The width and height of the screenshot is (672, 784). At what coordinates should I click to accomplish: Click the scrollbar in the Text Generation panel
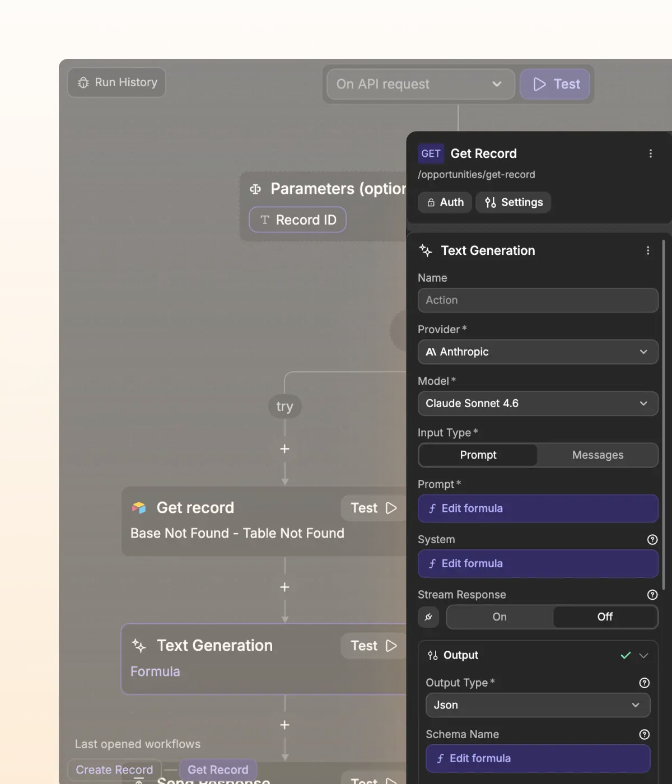click(x=664, y=414)
